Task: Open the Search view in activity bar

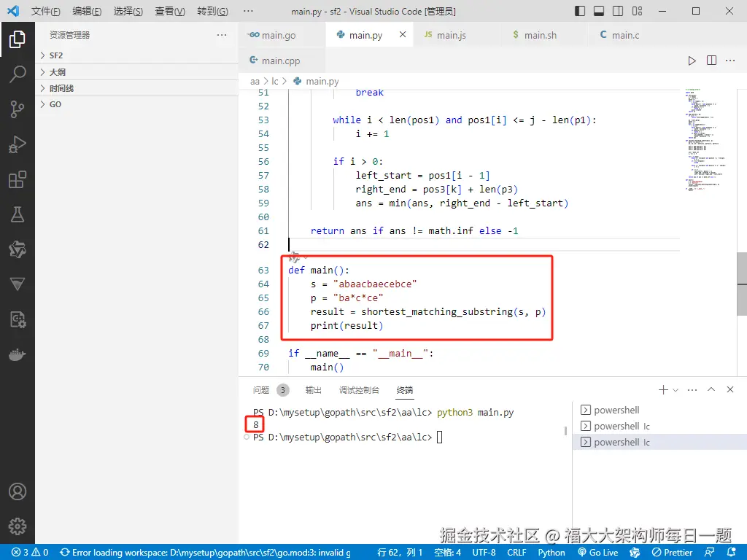Action: click(18, 74)
